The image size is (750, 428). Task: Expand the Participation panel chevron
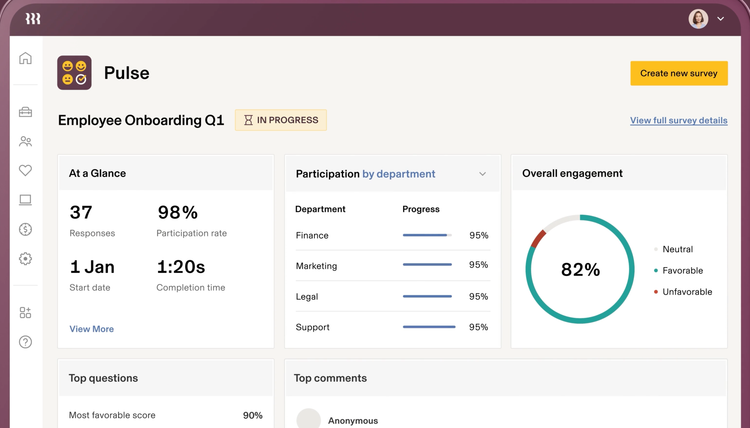point(482,174)
